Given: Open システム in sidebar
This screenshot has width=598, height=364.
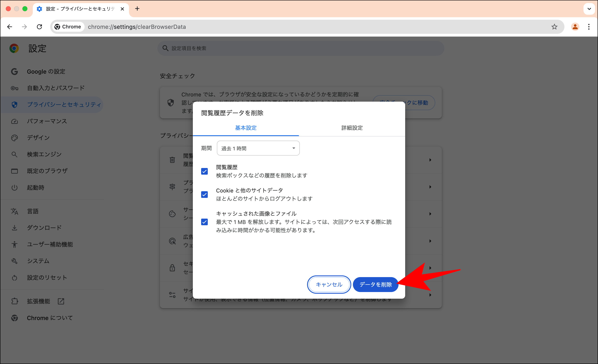Looking at the screenshot, I should [52, 261].
